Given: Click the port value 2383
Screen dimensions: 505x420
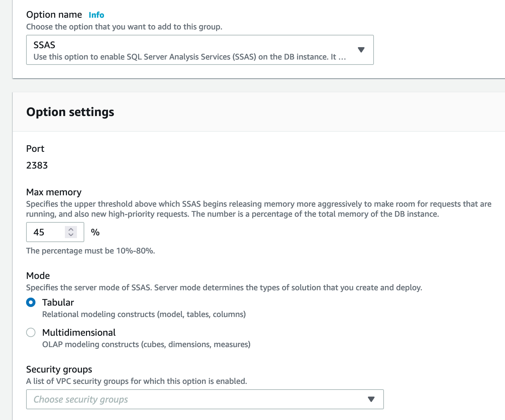Looking at the screenshot, I should pos(37,165).
